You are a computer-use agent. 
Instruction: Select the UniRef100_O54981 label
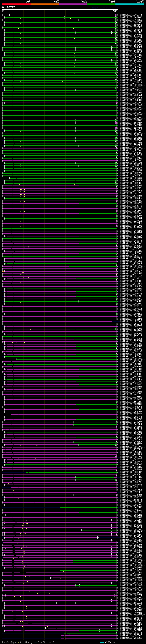pyautogui.click(x=131, y=100)
